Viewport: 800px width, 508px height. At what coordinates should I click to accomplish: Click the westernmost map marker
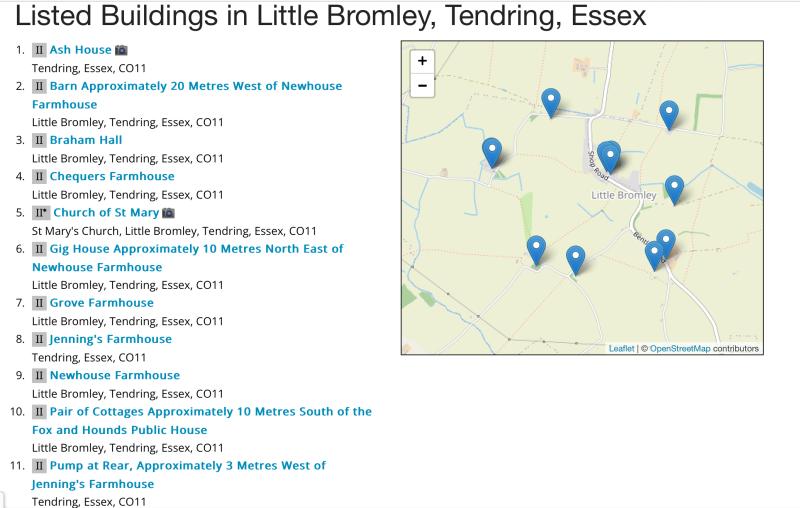click(491, 150)
